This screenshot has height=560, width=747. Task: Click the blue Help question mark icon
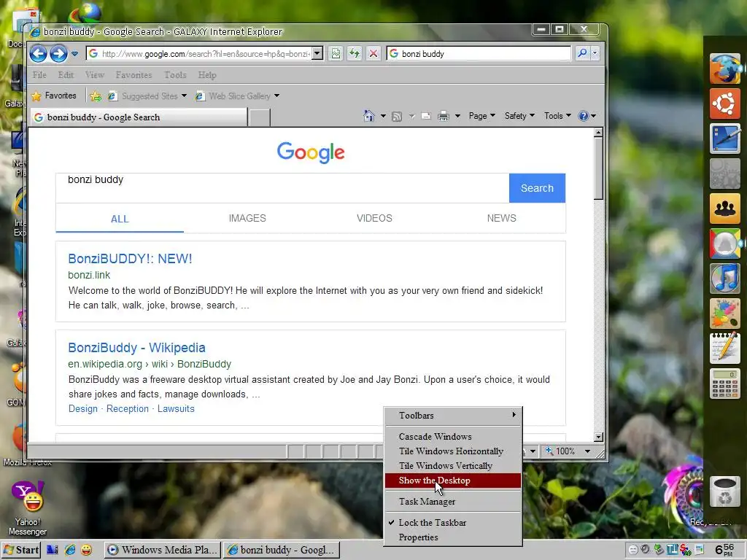click(x=584, y=116)
